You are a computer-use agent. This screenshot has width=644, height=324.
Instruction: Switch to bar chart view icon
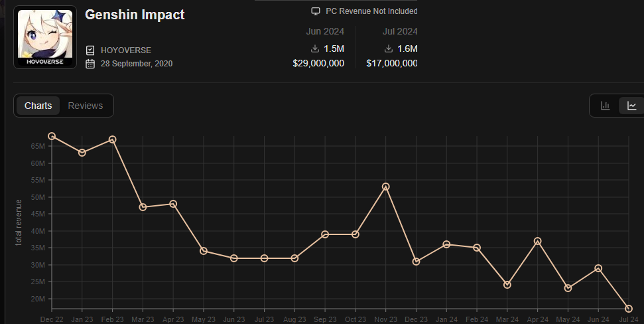coord(605,106)
